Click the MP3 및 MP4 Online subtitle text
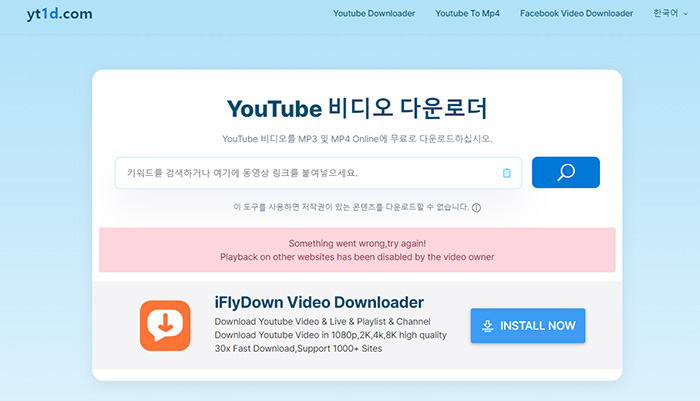700x401 pixels. coord(357,139)
